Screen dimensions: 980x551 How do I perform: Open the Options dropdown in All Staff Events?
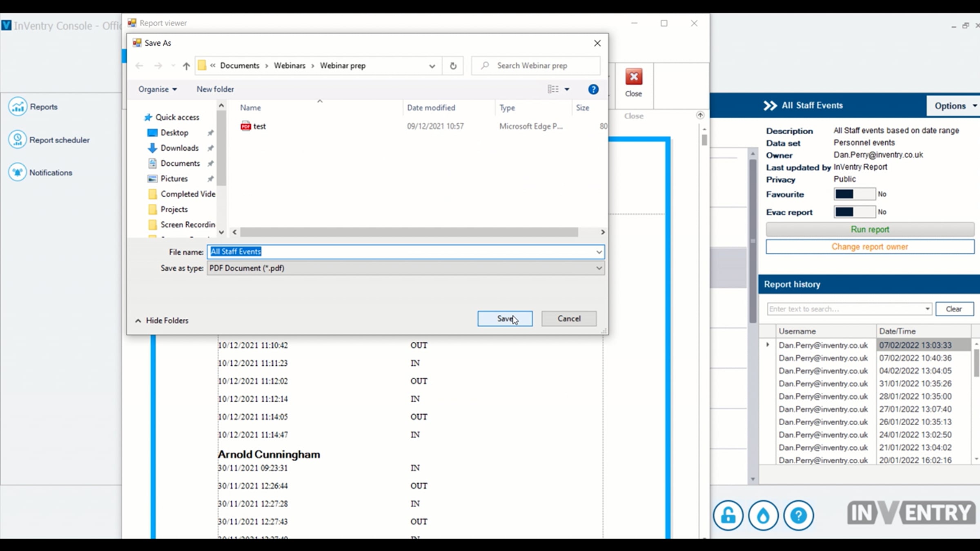coord(955,106)
